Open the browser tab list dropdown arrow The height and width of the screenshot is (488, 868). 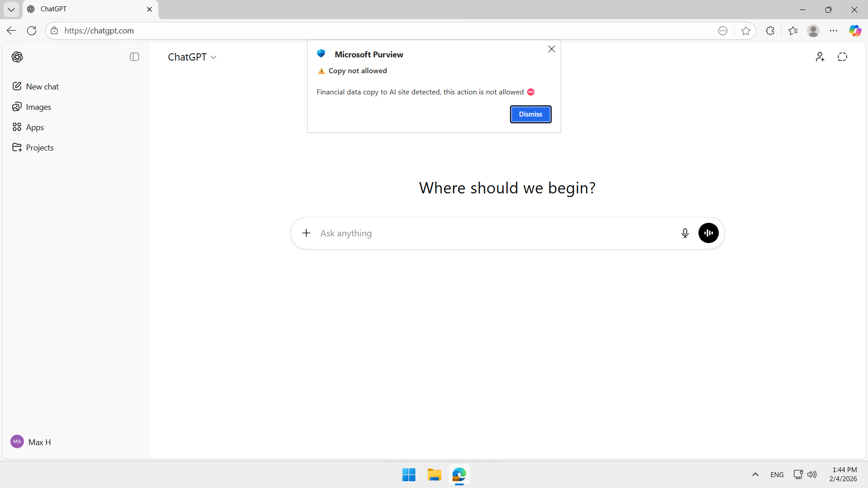point(11,9)
